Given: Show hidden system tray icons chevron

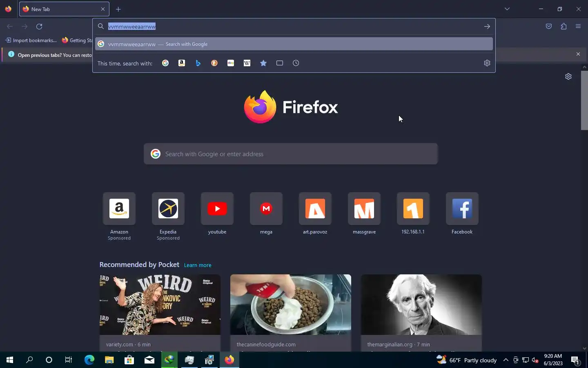Looking at the screenshot, I should tap(506, 360).
